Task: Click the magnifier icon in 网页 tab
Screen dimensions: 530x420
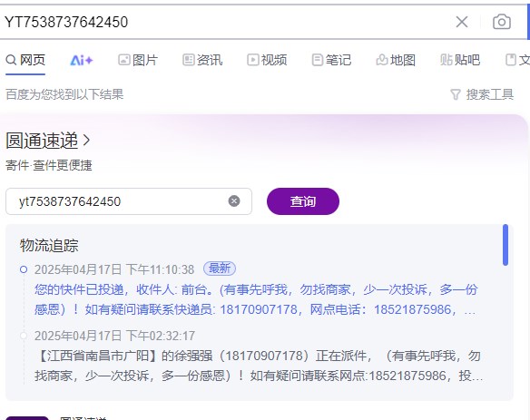Action: 11,60
